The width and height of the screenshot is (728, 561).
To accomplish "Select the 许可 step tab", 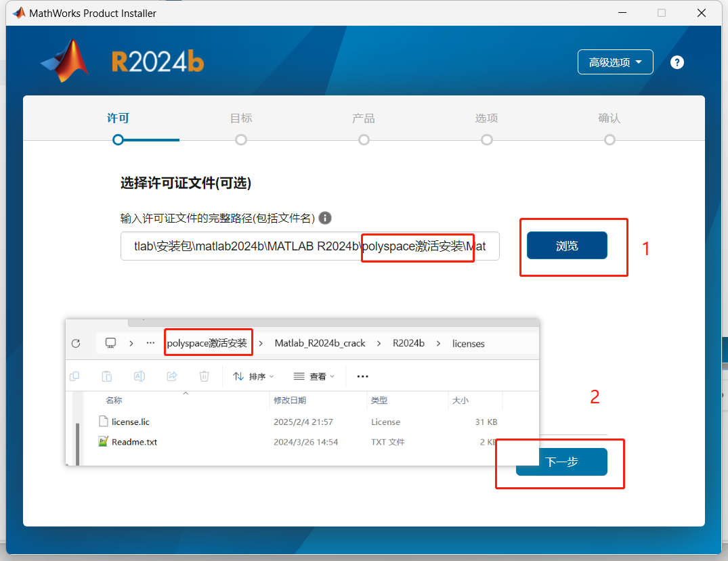I will click(x=118, y=118).
